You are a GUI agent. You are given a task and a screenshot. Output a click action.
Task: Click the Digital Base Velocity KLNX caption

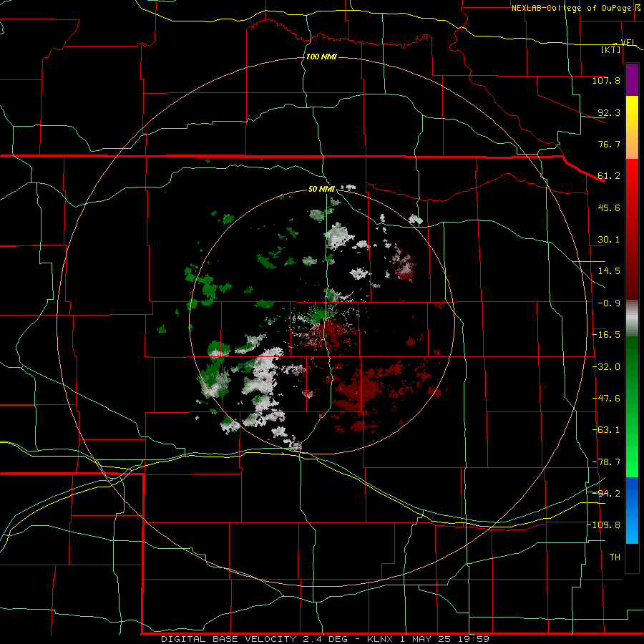coord(325,639)
